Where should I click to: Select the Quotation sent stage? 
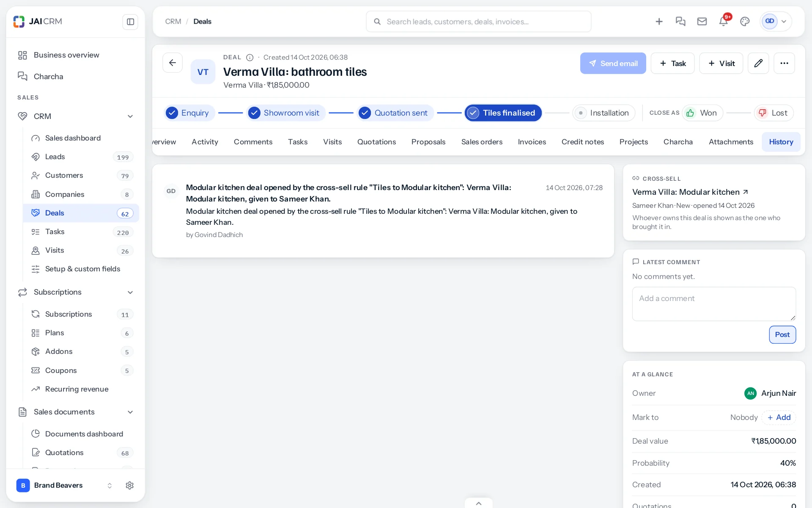point(395,113)
